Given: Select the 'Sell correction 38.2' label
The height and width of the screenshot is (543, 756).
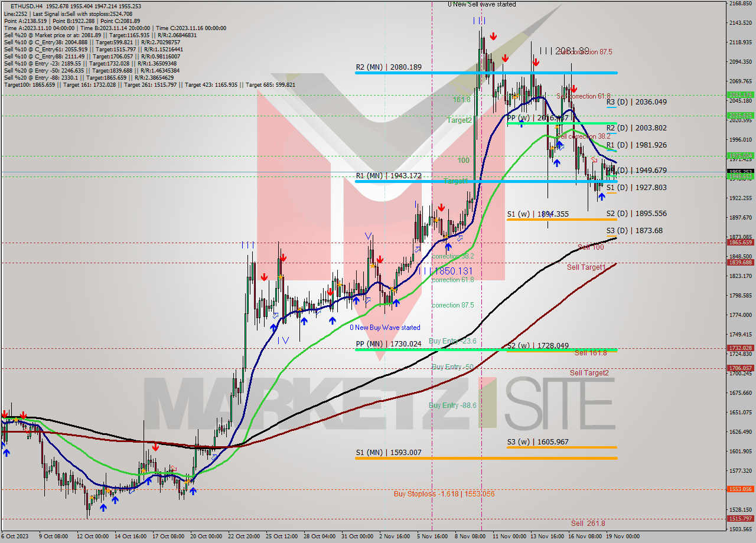Looking at the screenshot, I should (x=584, y=136).
